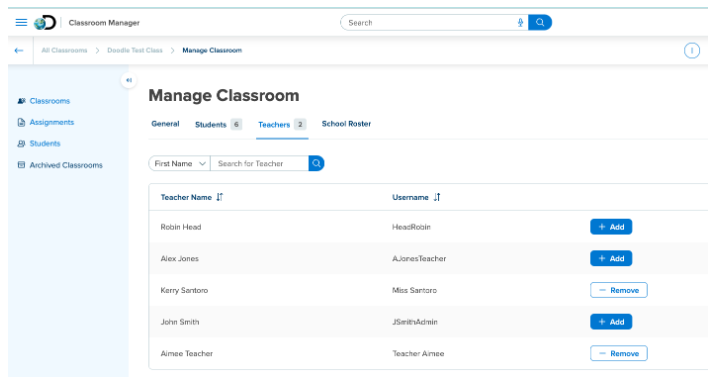722x381 pixels.
Task: Click the Search for Teacher field
Action: 259,163
